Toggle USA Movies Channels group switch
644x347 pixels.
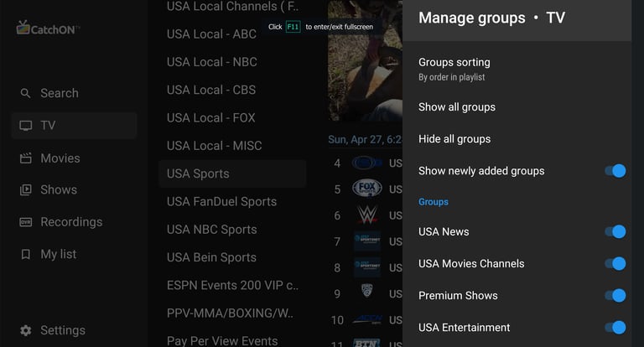(x=615, y=264)
